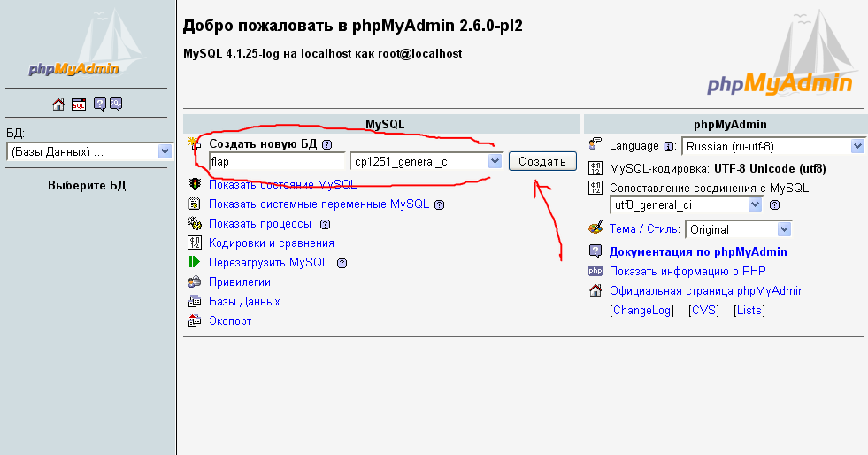Click the MySQL section header
The width and height of the screenshot is (868, 455).
pyautogui.click(x=382, y=124)
